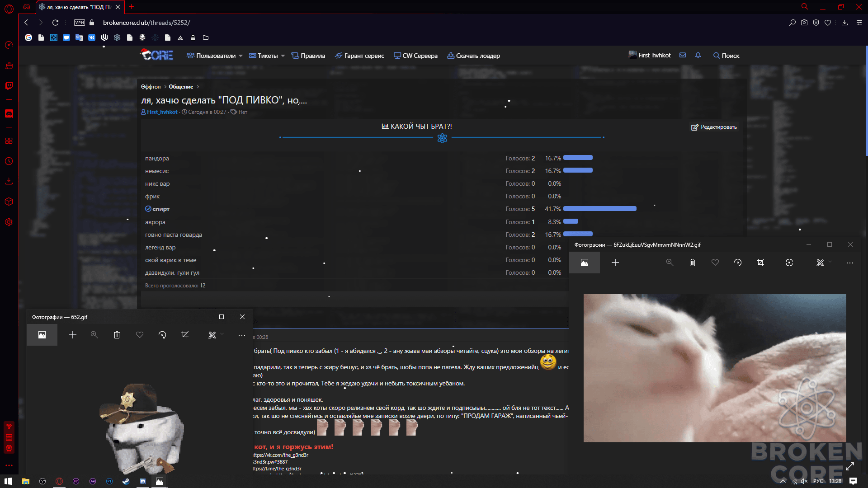Image resolution: width=868 pixels, height=488 pixels.
Task: Open Opera settings gear in sidebar
Action: click(x=9, y=222)
